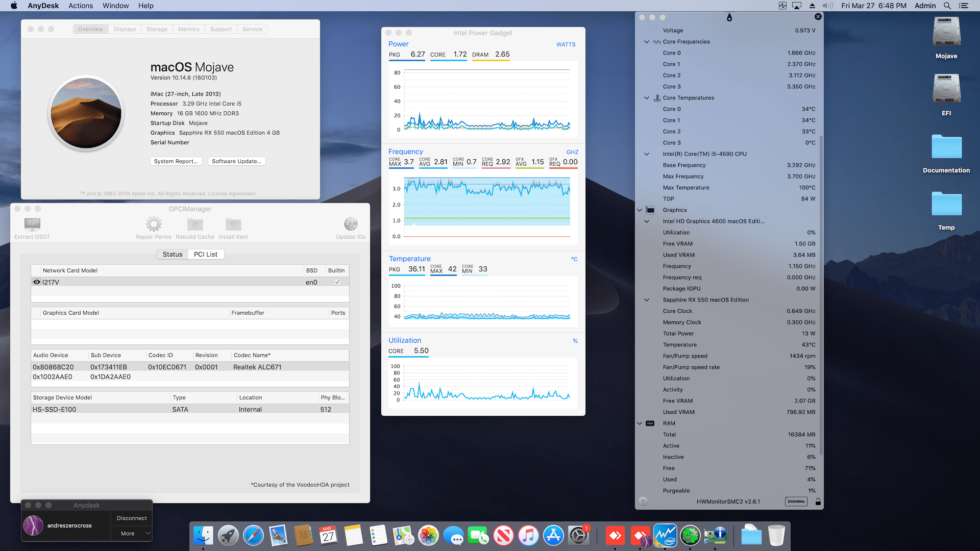Viewport: 980px width, 551px height.
Task: Click Disconnect in the AnyDesk session panel
Action: (131, 517)
